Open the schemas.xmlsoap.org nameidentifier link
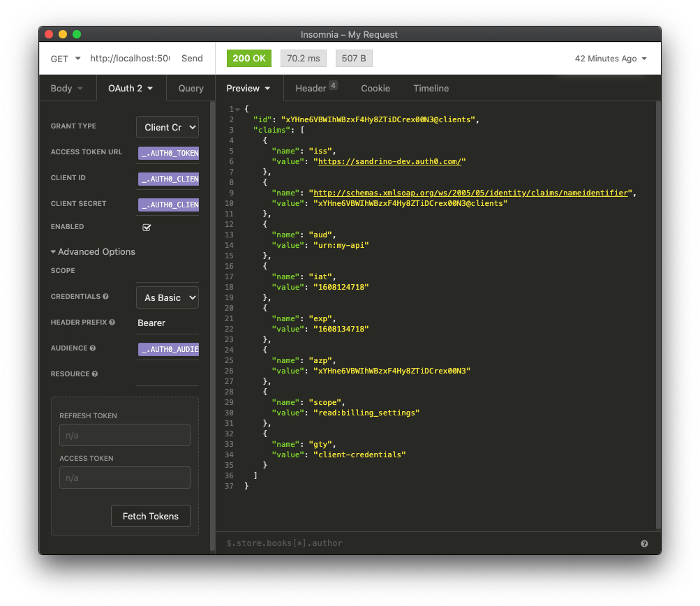This screenshot has height=606, width=700. coord(471,193)
